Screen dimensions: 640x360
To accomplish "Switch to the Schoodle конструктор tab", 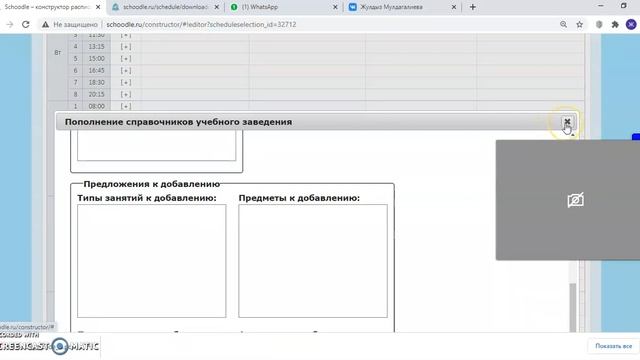I will (48, 7).
